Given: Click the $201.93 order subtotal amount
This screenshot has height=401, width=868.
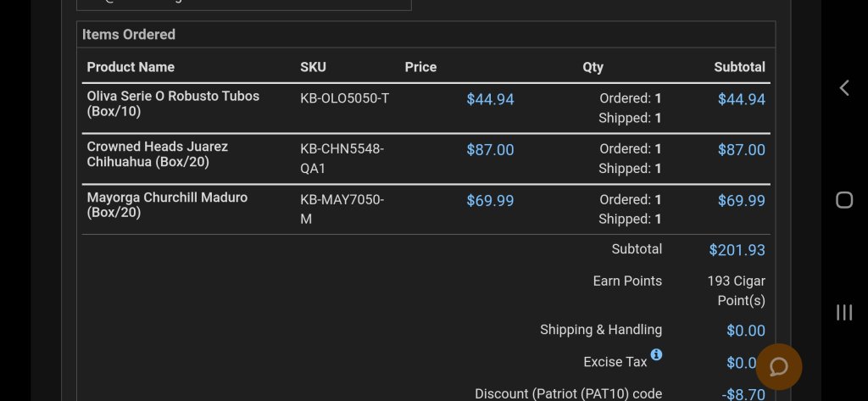Looking at the screenshot, I should (x=737, y=250).
